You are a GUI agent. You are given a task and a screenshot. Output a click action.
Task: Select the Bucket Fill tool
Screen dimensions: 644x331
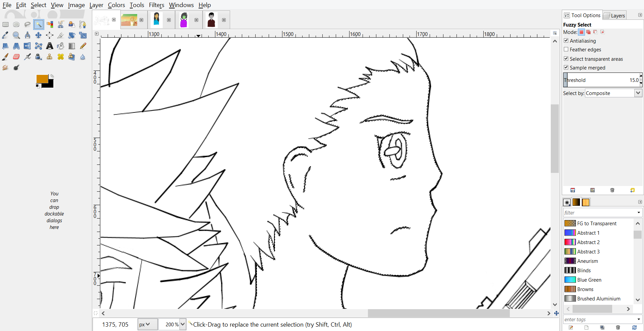(x=61, y=46)
